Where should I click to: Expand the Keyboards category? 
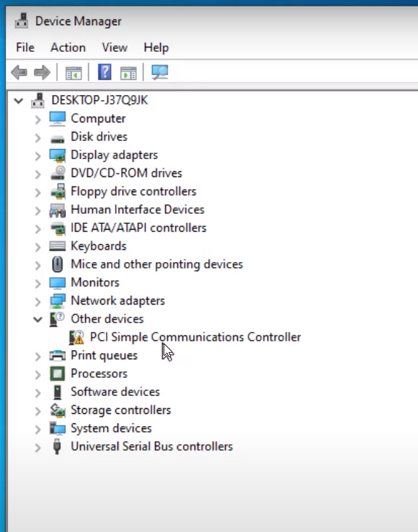coord(37,247)
